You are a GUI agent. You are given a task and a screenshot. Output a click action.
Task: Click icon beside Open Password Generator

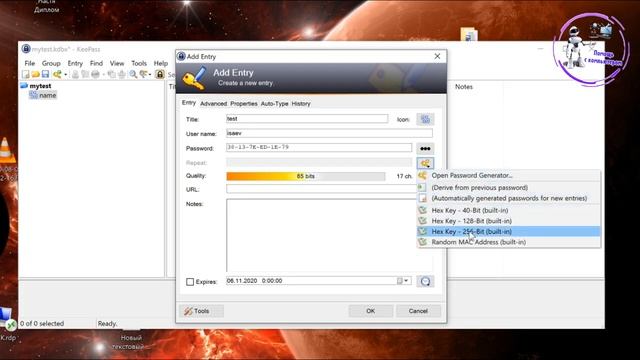[423, 176]
